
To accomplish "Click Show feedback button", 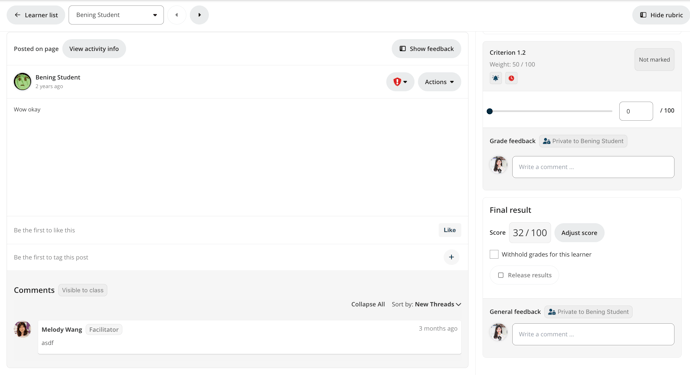I will (426, 49).
